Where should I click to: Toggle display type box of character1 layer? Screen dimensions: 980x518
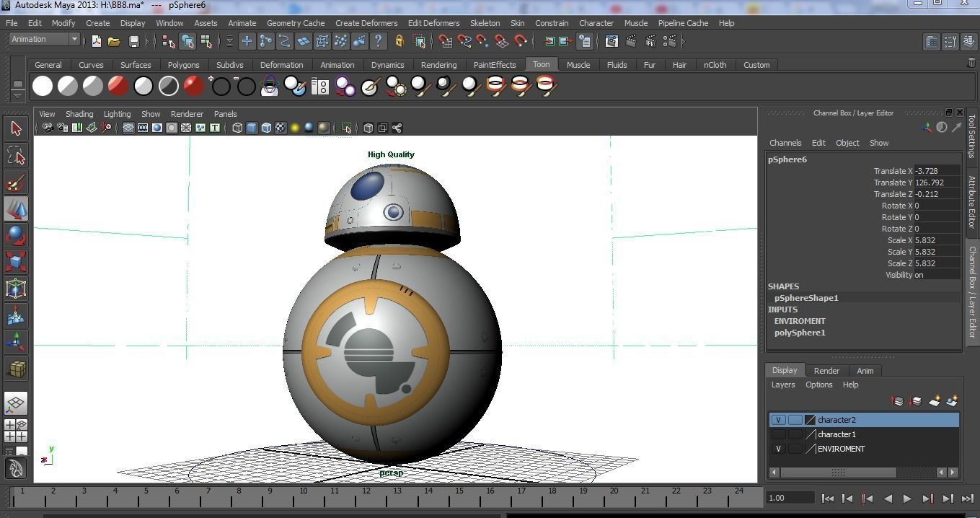pos(795,434)
